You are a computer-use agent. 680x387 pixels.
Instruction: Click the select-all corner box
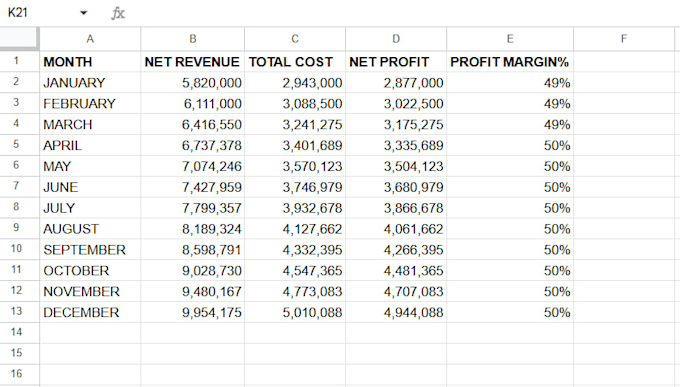tap(20, 39)
